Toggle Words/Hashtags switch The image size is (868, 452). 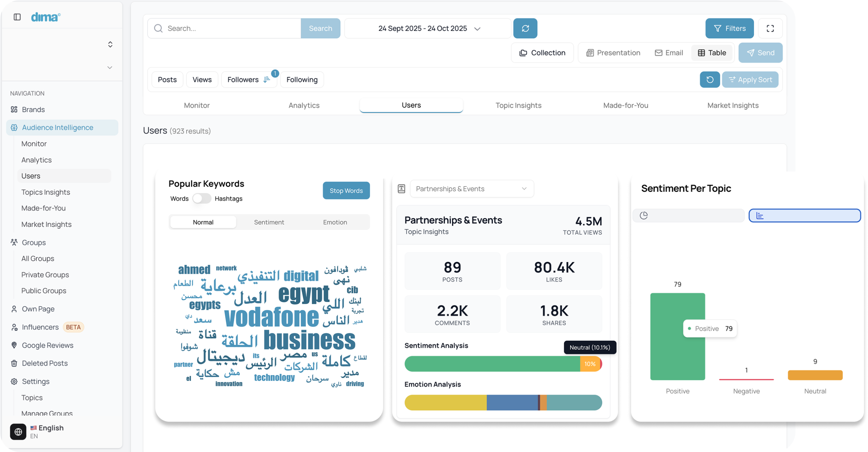[202, 199]
